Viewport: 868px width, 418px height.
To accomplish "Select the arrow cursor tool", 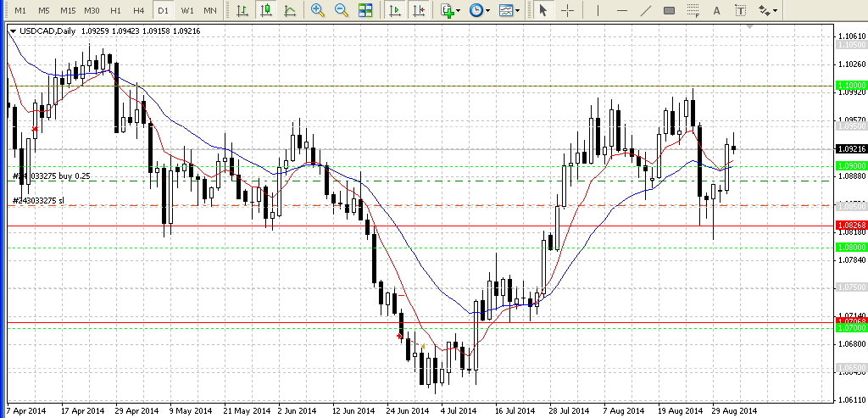I will (543, 10).
